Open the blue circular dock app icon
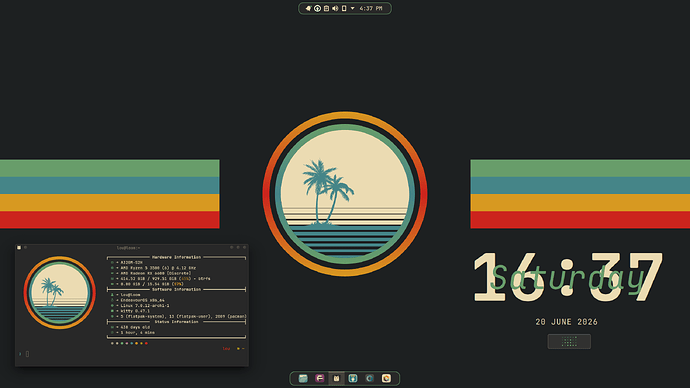This screenshot has width=690, height=388. 370,378
